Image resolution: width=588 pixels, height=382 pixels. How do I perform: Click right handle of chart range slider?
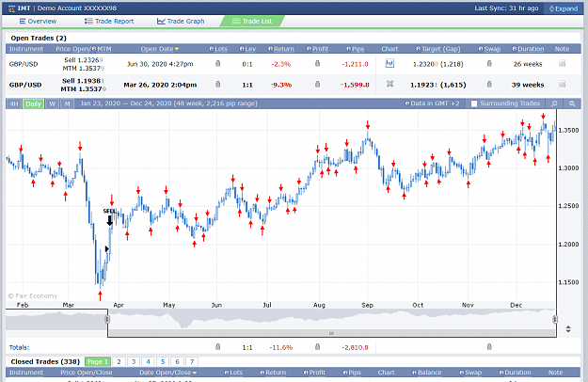[555, 319]
